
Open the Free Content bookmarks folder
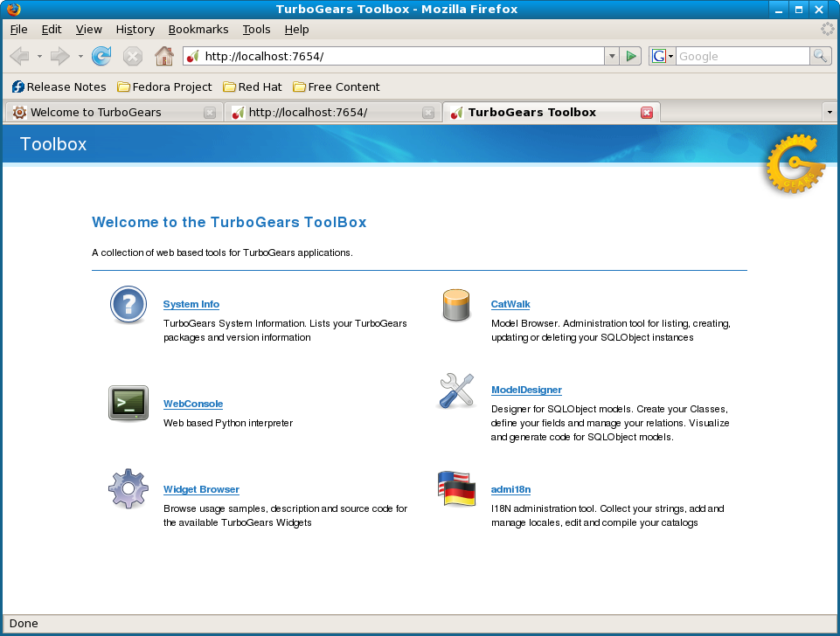pyautogui.click(x=337, y=86)
